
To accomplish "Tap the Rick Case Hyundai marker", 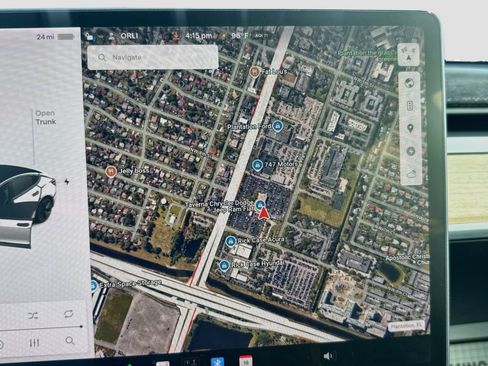I will pyautogui.click(x=224, y=265).
